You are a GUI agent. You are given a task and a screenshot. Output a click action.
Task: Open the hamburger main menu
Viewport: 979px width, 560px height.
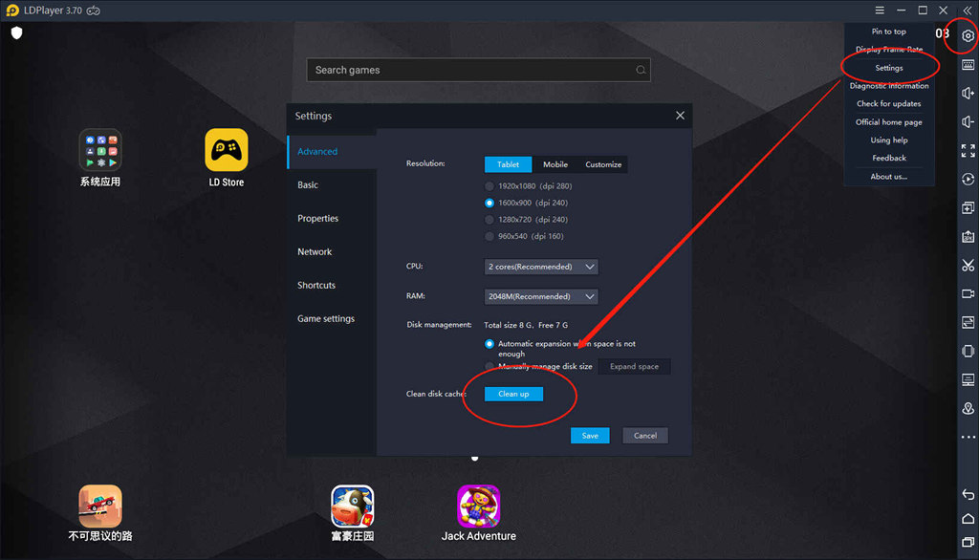pyautogui.click(x=880, y=11)
